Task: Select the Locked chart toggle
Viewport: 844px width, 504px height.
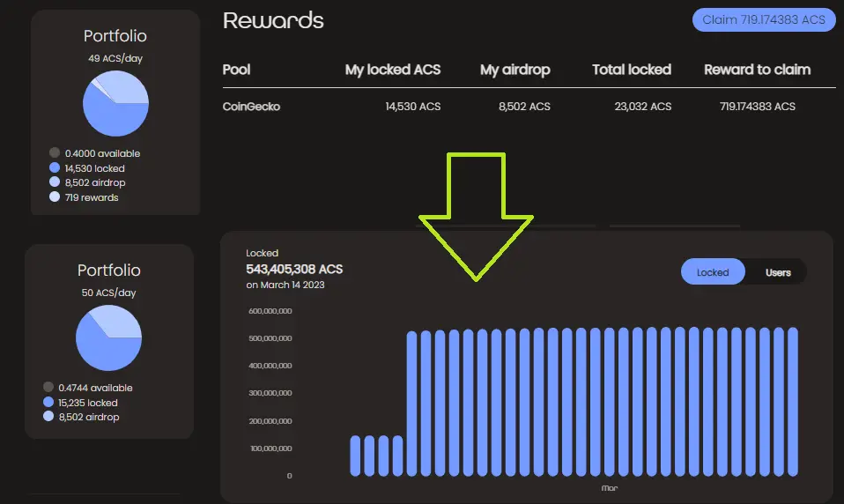Action: pos(713,272)
